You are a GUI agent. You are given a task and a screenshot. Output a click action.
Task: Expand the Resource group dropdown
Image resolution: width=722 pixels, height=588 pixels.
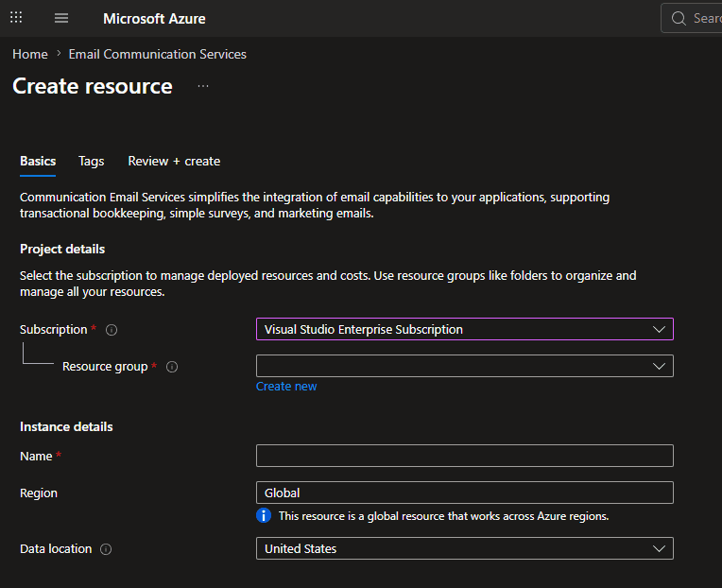(465, 366)
